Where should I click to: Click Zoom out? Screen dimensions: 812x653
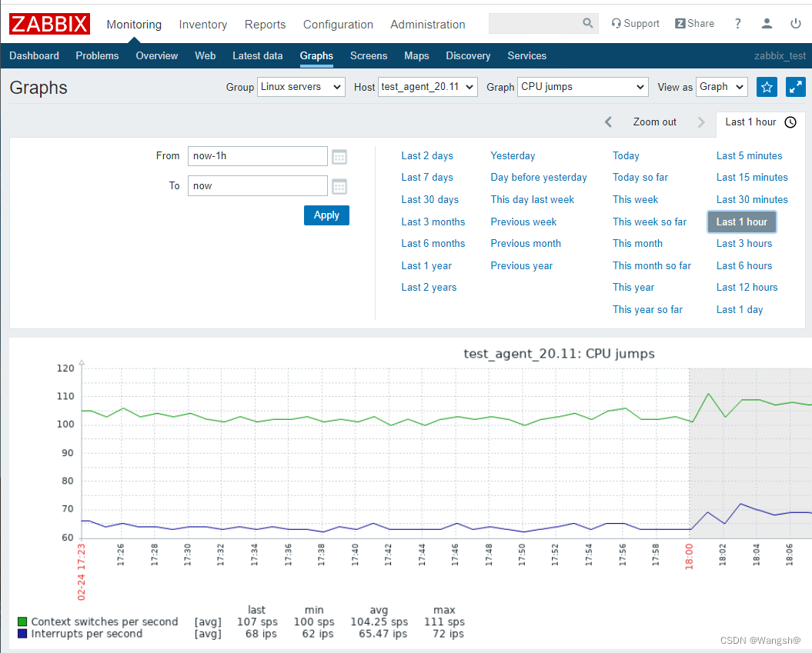(654, 122)
